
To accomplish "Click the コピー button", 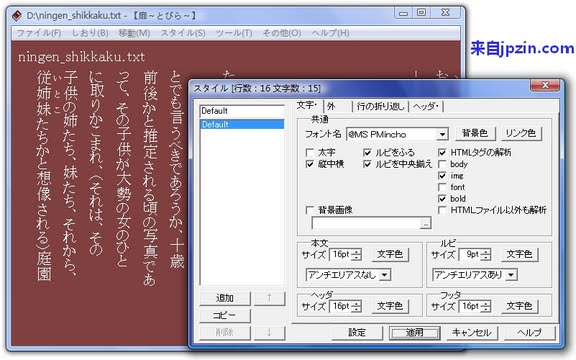I will (225, 315).
